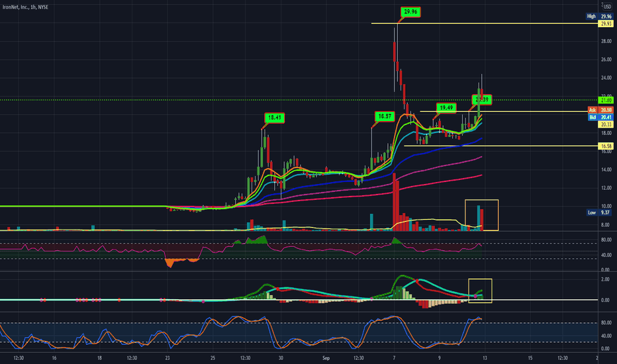Click the Bid 20.41 price label
The image size is (617, 364).
click(x=600, y=117)
